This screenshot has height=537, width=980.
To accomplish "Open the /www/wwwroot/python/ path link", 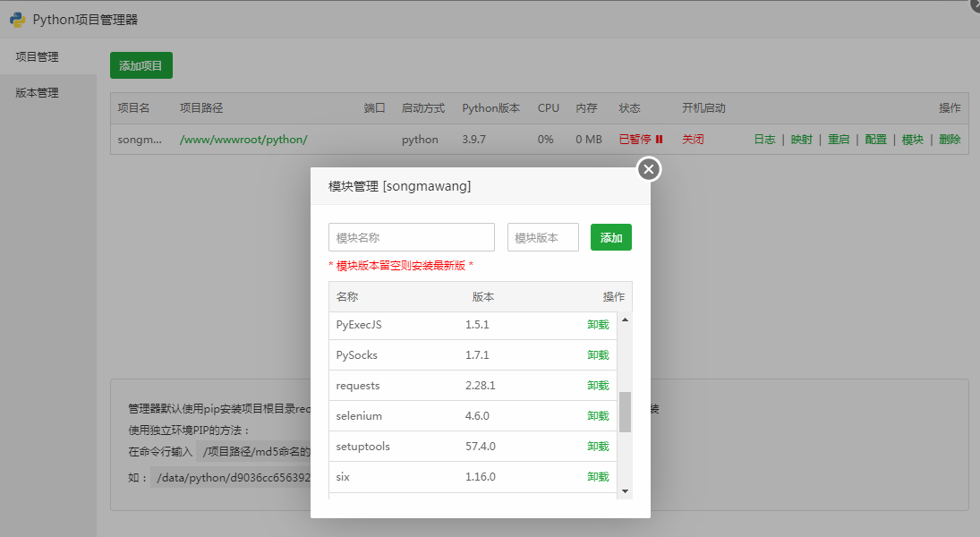I will coord(243,140).
